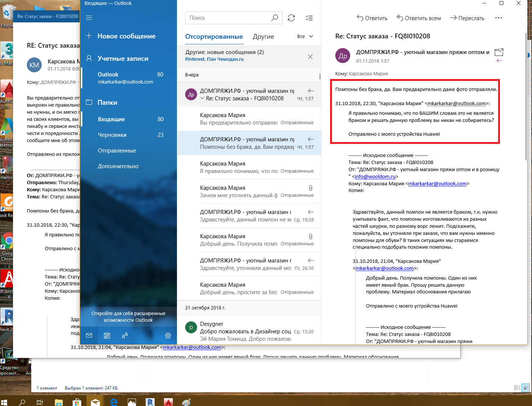Switch Explorer to large icons view

coord(526,388)
